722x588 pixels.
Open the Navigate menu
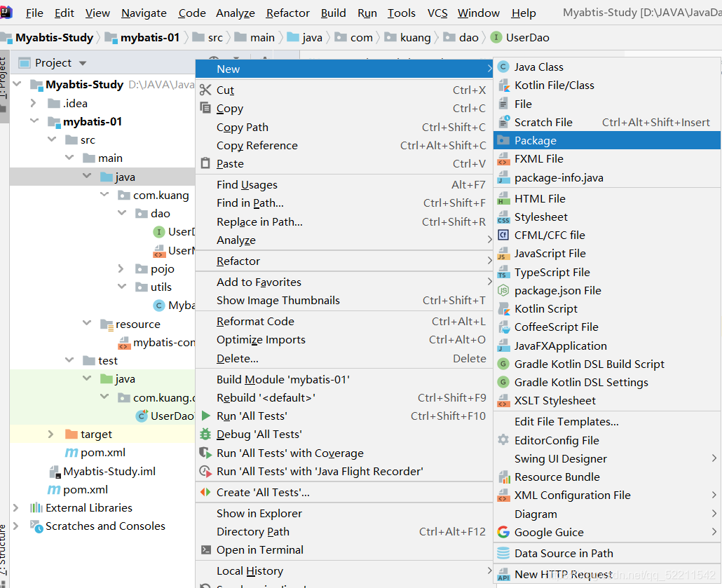click(x=144, y=13)
